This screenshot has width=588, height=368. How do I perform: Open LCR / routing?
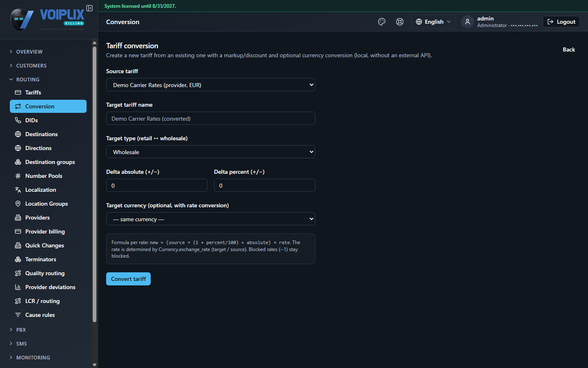coord(48,301)
